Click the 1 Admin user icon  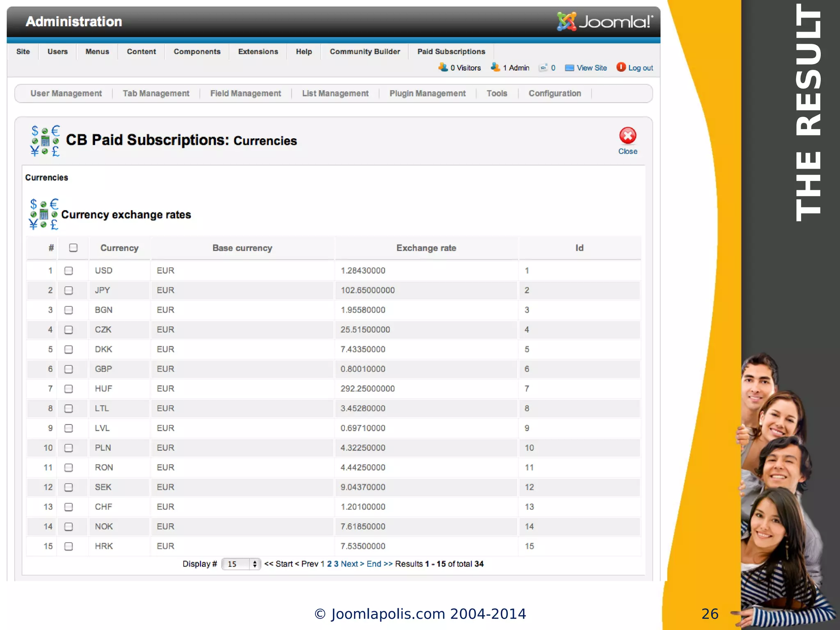[495, 67]
